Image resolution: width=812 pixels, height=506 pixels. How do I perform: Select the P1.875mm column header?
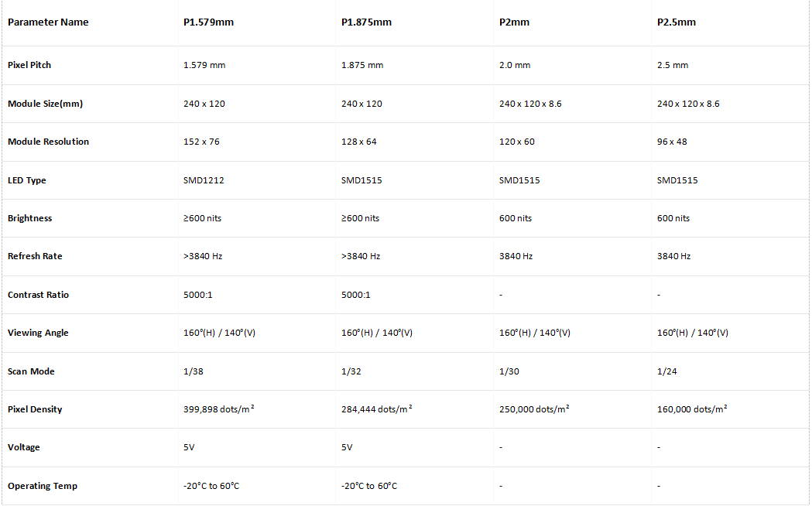click(366, 22)
